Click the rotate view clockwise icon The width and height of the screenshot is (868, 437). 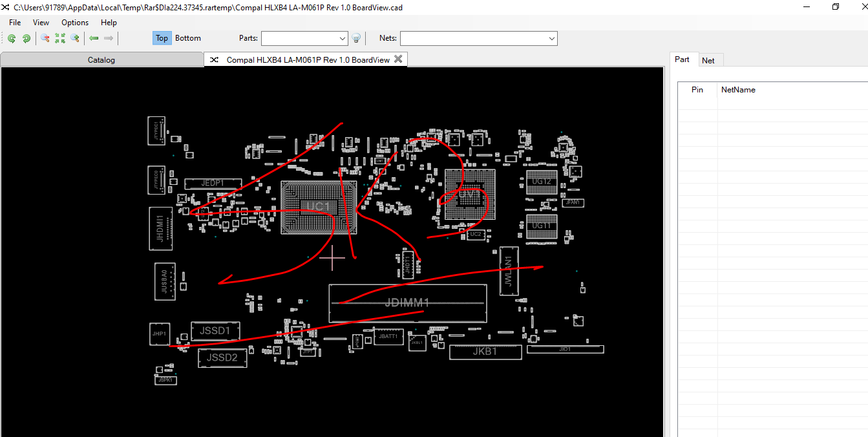[x=12, y=38]
